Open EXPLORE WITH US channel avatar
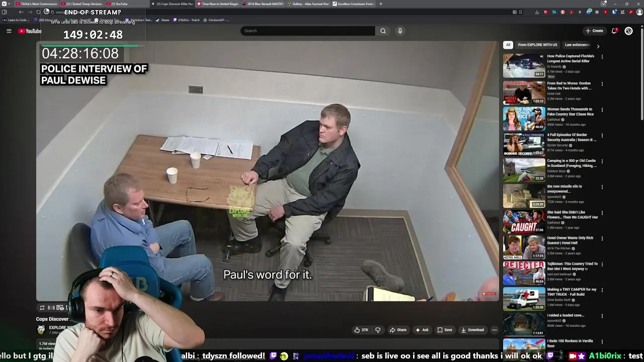Screen dimensions: 644x362 click(41, 329)
